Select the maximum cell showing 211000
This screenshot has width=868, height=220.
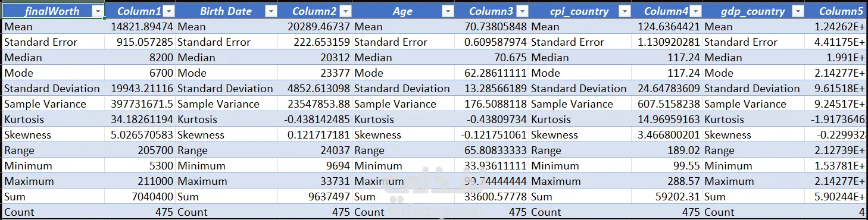pyautogui.click(x=140, y=181)
